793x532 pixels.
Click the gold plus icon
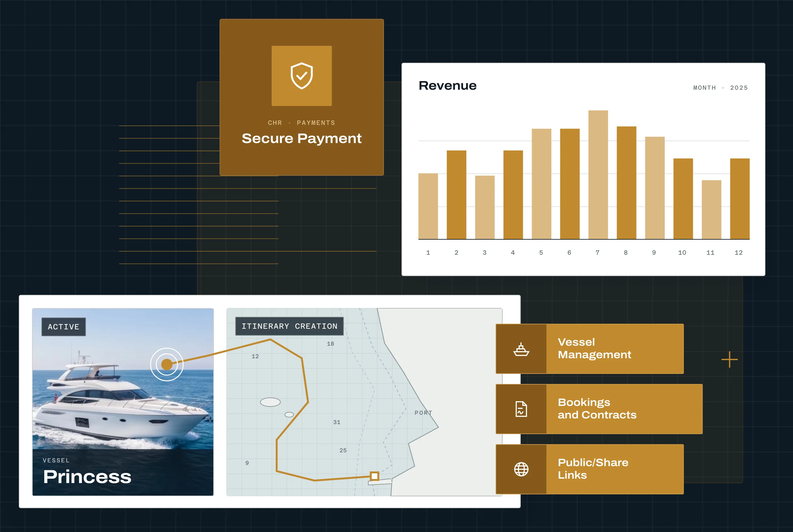pos(729,359)
